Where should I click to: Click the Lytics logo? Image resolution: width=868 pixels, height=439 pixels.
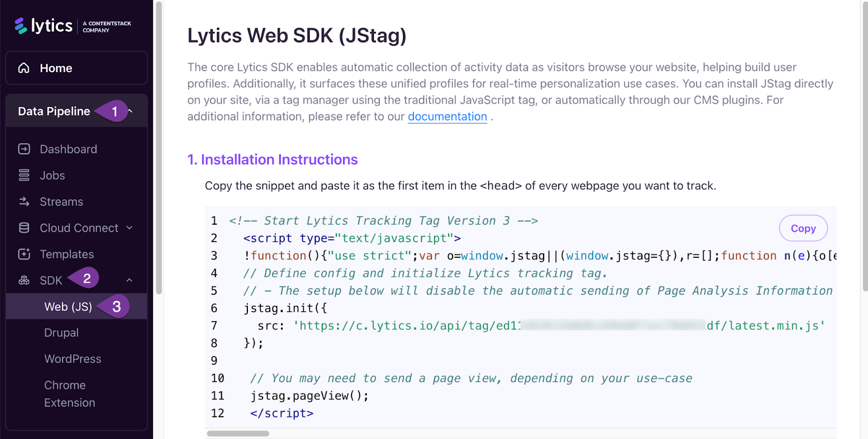[x=43, y=26]
